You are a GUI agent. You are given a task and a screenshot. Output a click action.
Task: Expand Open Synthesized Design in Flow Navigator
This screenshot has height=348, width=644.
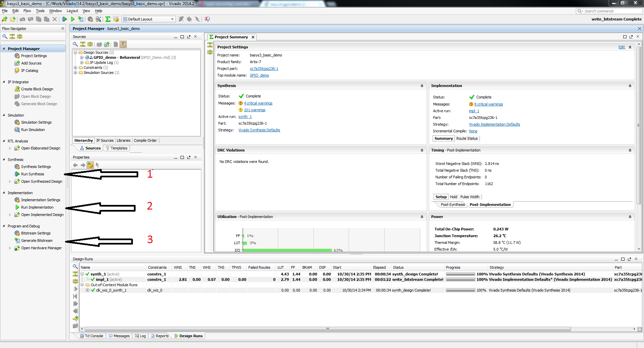(x=10, y=181)
